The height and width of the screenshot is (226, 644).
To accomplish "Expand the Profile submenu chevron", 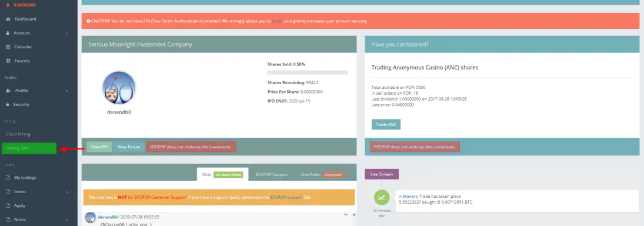I will (67, 91).
